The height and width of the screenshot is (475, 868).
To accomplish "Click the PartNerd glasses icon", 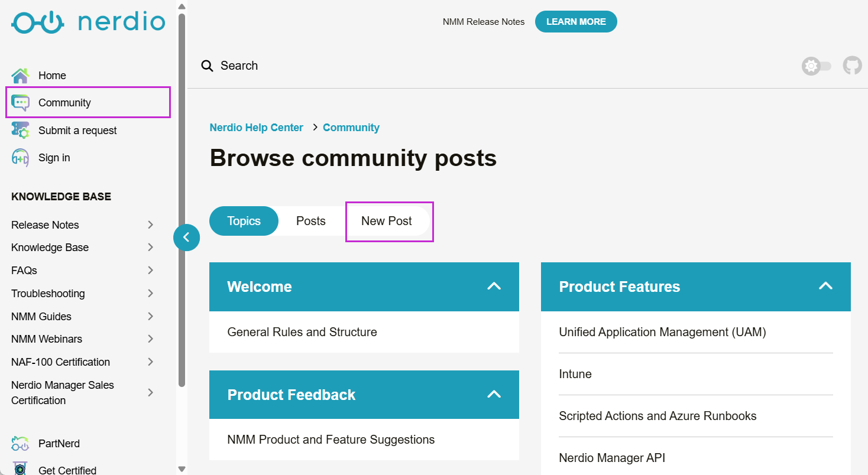I will 20,444.
